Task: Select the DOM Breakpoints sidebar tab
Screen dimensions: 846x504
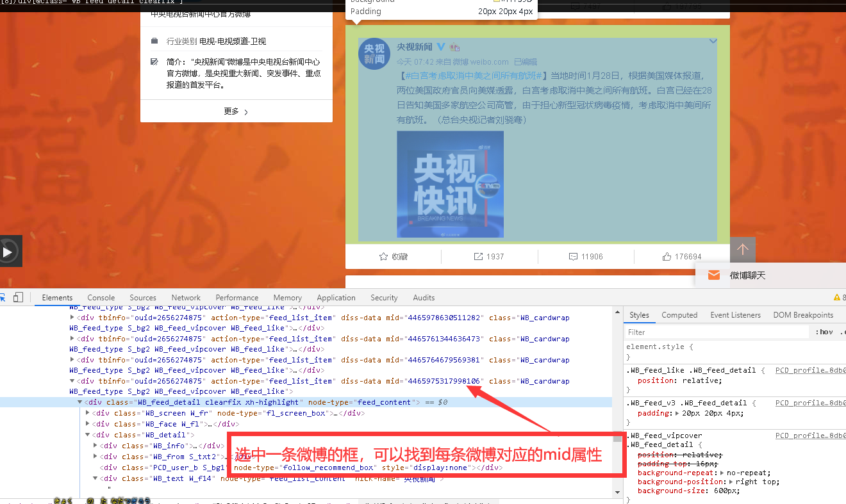Action: pos(803,314)
